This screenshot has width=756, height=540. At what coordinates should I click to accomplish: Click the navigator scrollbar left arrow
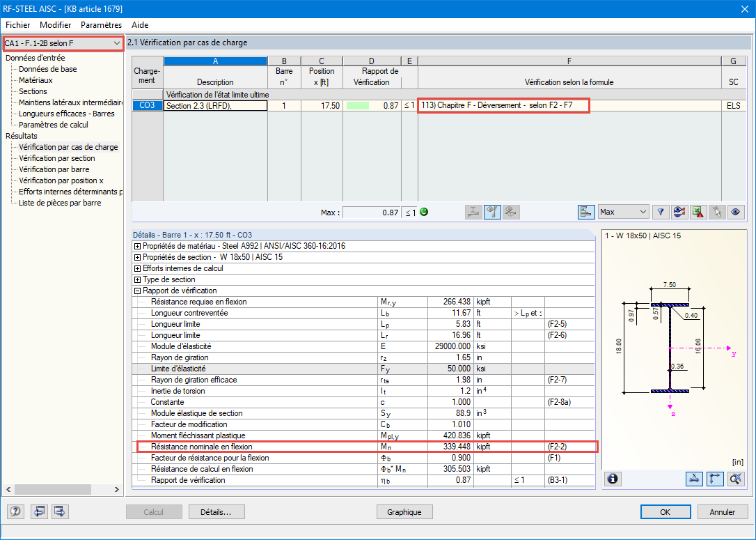(8, 489)
